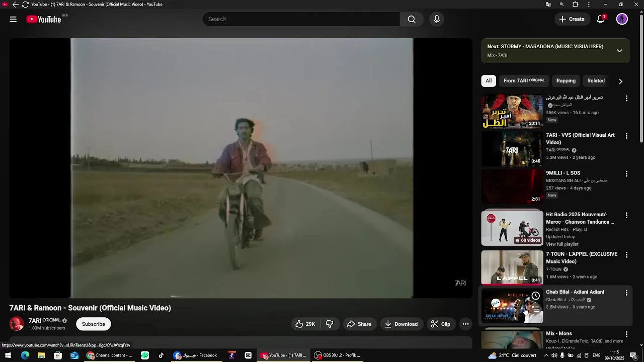Open browser extensions puzzle icon
644x362 pixels.
[576, 5]
